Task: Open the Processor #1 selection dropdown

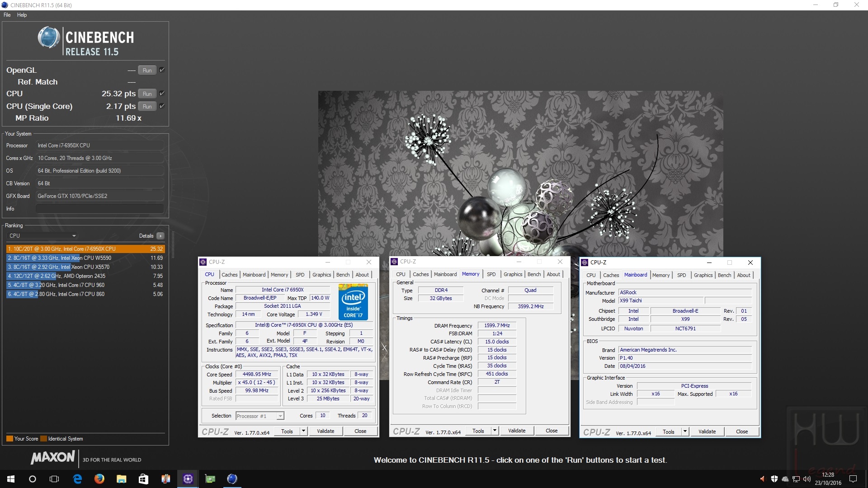Action: (259, 416)
